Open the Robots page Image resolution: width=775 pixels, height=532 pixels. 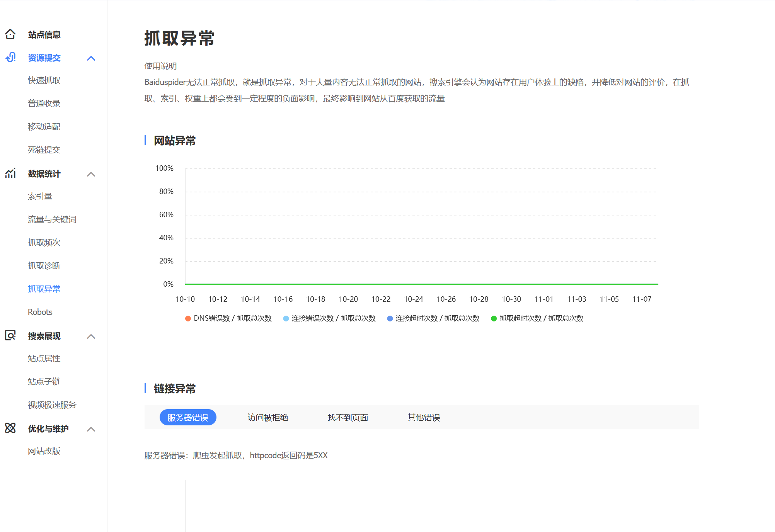tap(40, 312)
